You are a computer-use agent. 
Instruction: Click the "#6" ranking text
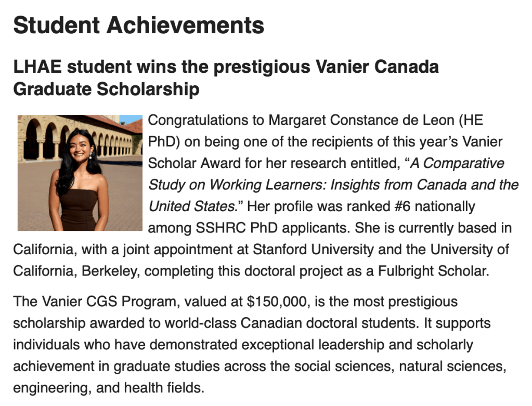pyautogui.click(x=385, y=206)
